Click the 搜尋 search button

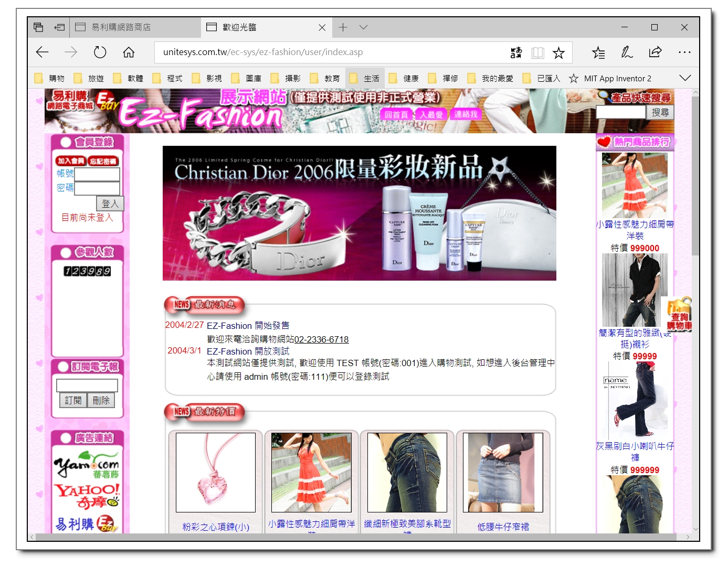pyautogui.click(x=660, y=112)
